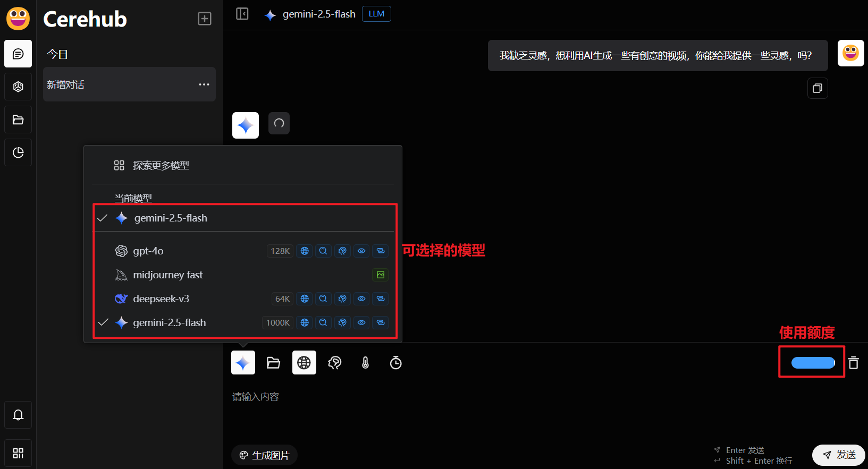Collapse the conversation list sidebar panel
The height and width of the screenshot is (469, 868).
click(x=242, y=14)
